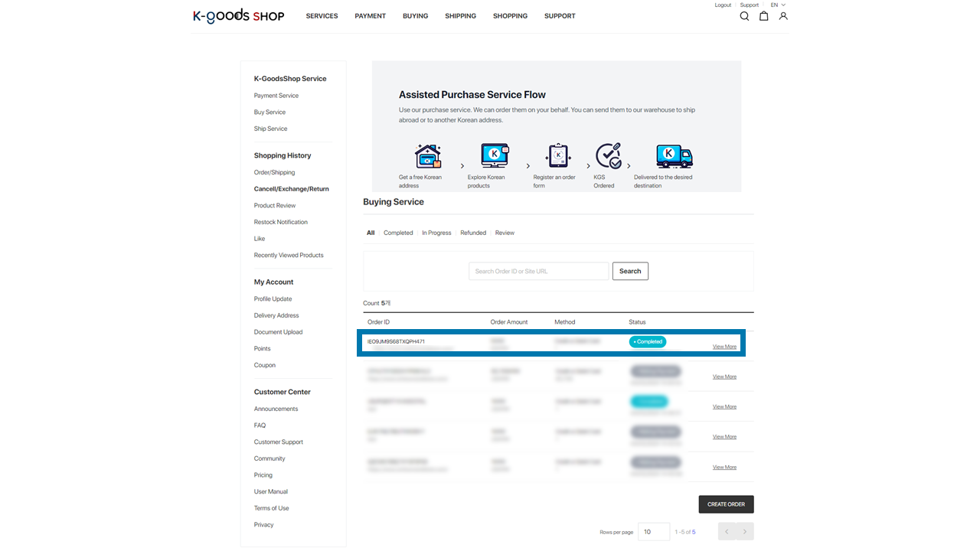980x551 pixels.
Task: Open the SHIPPING menu in top navigation
Action: pyautogui.click(x=460, y=16)
